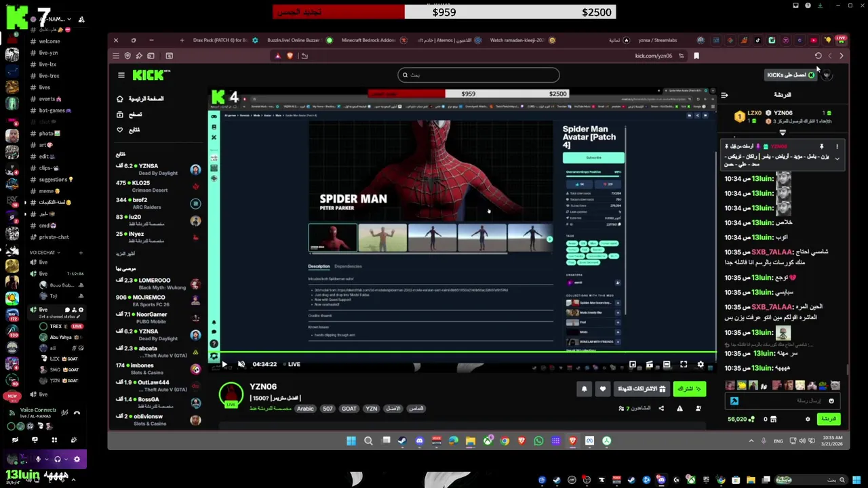Viewport: 868px width, 488px height.
Task: Click the share icon under the stream
Action: point(661,408)
